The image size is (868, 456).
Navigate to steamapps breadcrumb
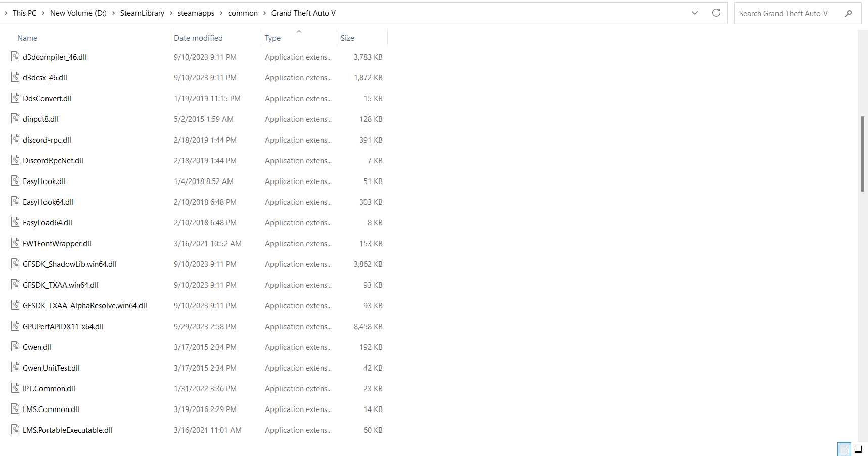pos(196,13)
